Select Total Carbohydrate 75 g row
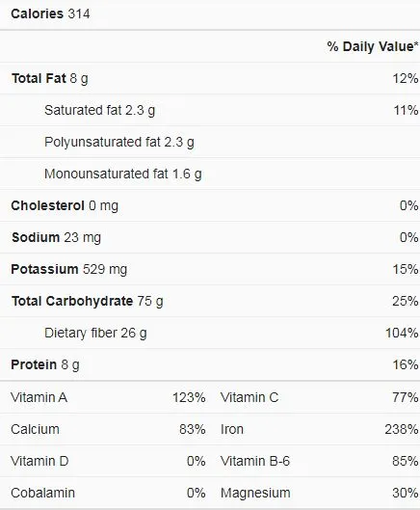This screenshot has height=510, width=420. [x=210, y=301]
